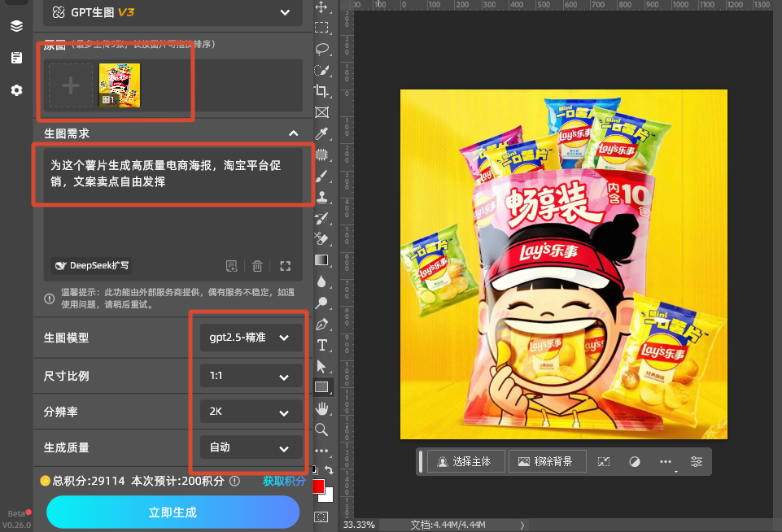
Task: Select the Hand tool
Action: point(321,409)
